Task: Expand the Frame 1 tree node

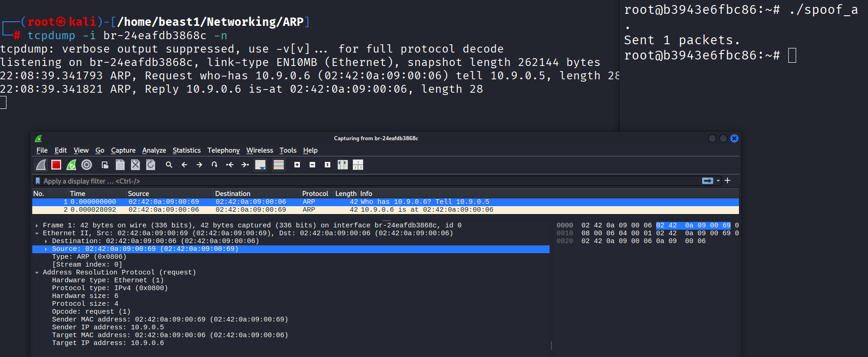Action: point(37,226)
